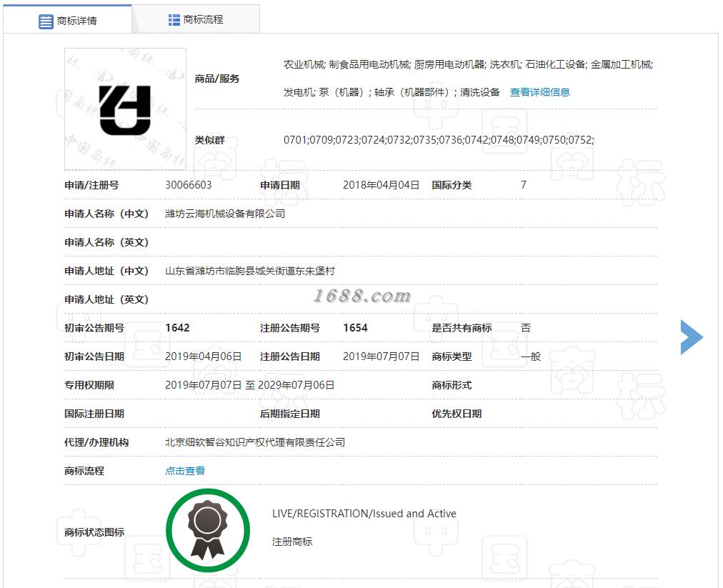723x588 pixels.
Task: Select preliminary announcement date 2019年04月06日
Action: coord(204,357)
